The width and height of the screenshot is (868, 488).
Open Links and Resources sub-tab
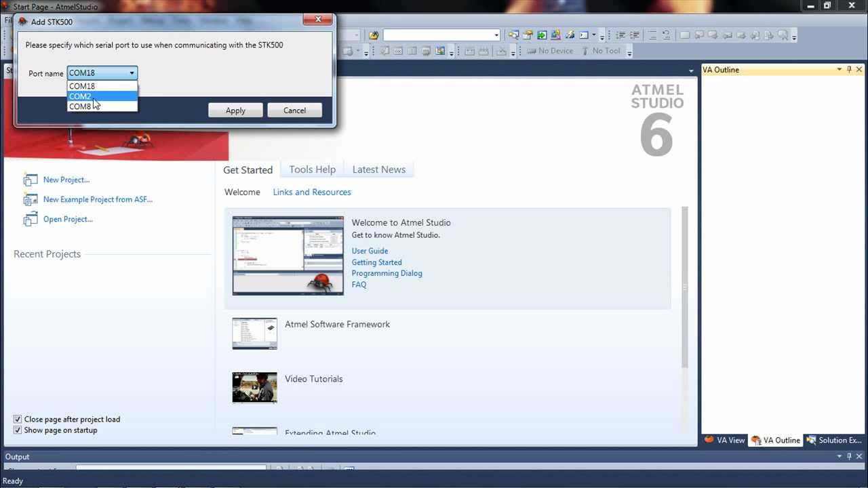(312, 192)
